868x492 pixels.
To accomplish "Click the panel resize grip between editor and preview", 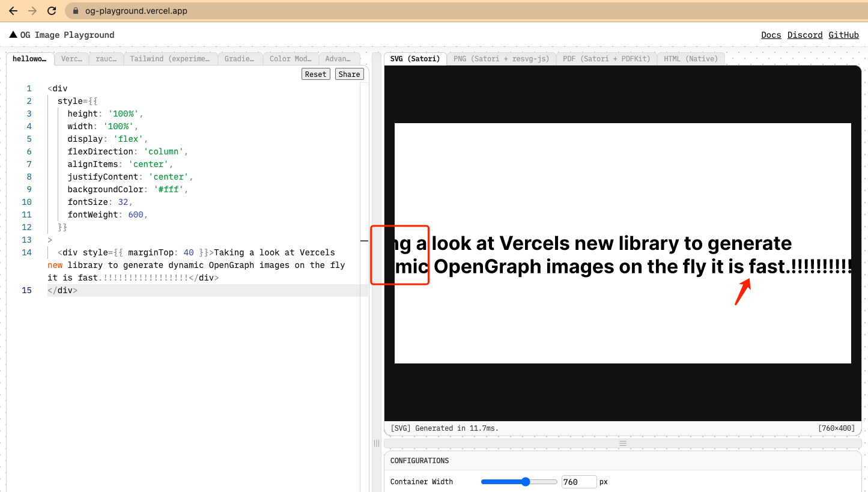I will click(376, 443).
